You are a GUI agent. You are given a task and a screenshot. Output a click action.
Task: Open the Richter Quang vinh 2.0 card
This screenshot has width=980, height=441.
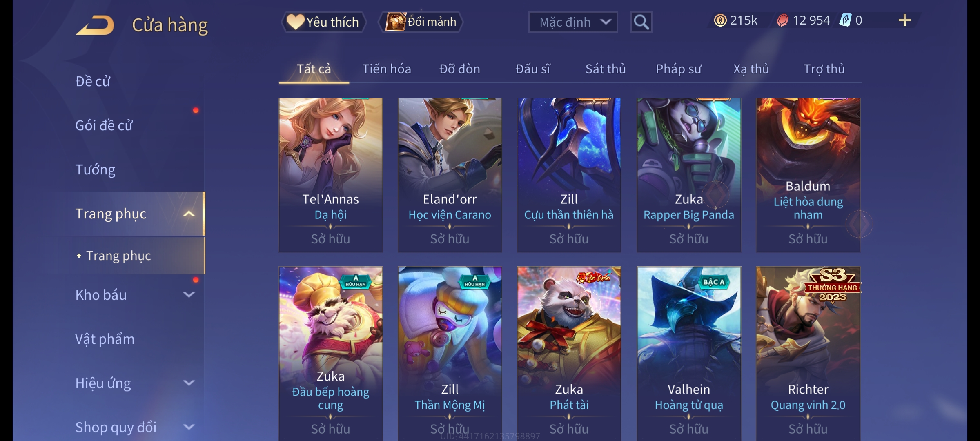pos(808,354)
